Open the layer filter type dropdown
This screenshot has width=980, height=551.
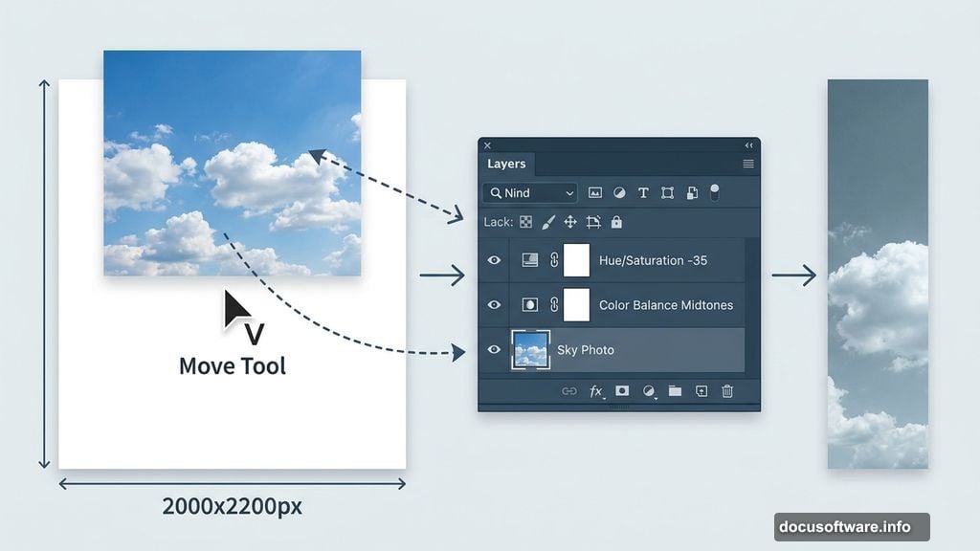click(x=530, y=193)
